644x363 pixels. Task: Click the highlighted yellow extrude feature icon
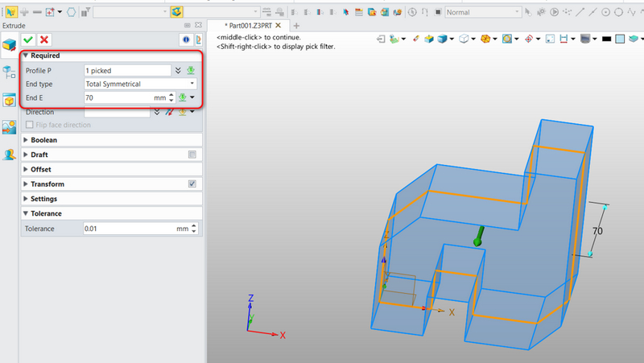click(177, 12)
